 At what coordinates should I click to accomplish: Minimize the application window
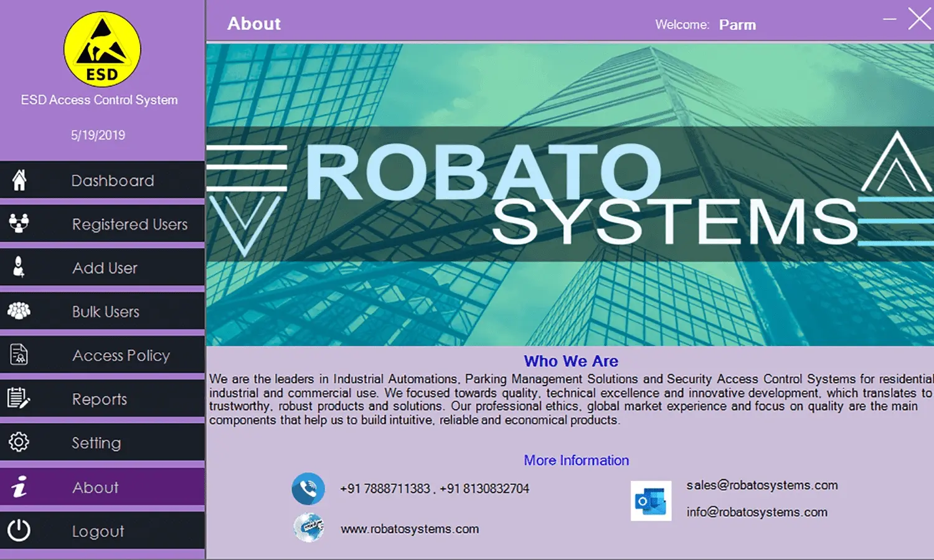[890, 19]
